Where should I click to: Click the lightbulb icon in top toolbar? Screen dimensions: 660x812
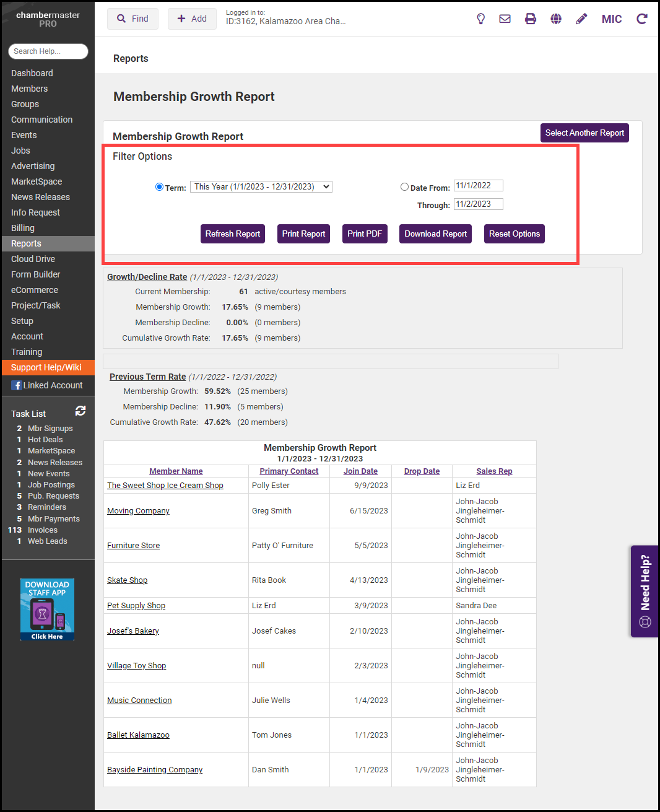click(480, 19)
